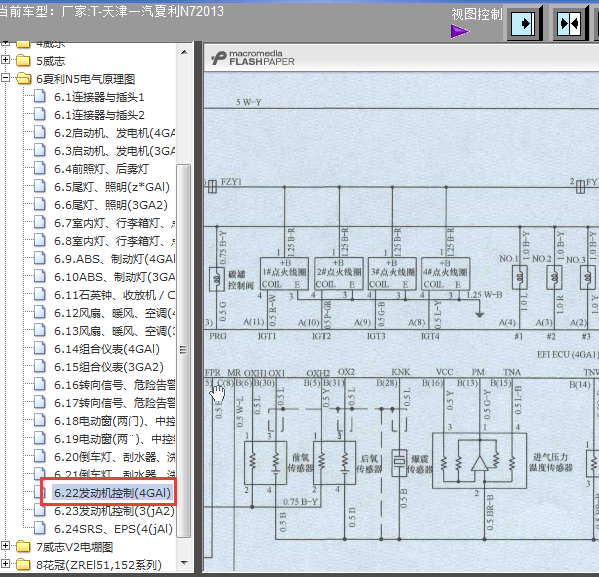Image resolution: width=599 pixels, height=577 pixels.
Task: Click the 碳罐控制阀 label in diagram
Action: pyautogui.click(x=240, y=280)
